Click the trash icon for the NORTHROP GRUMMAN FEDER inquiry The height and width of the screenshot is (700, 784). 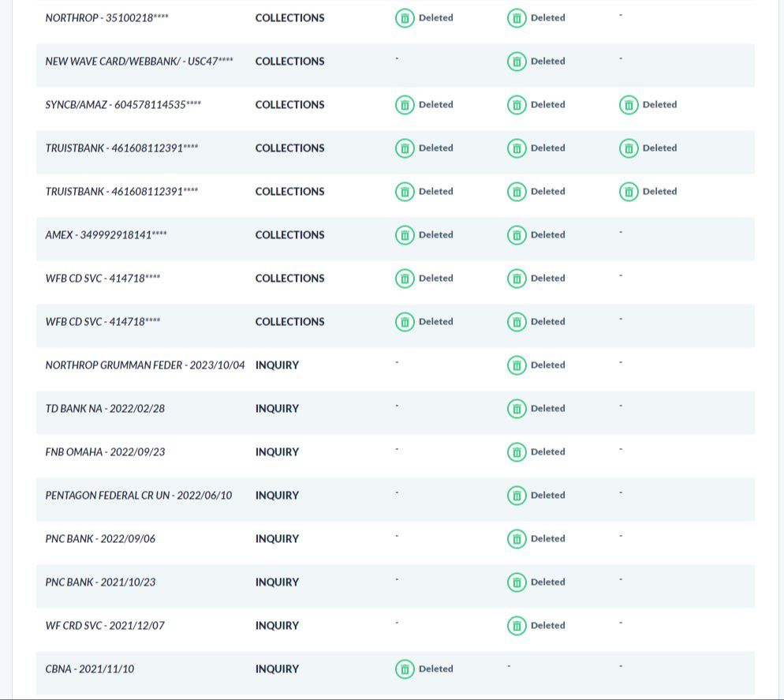517,365
